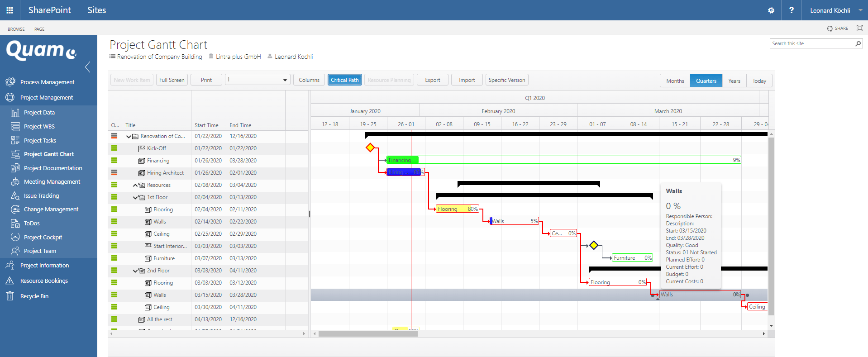
Task: Collapse the 1st Floor task group
Action: coord(135,198)
